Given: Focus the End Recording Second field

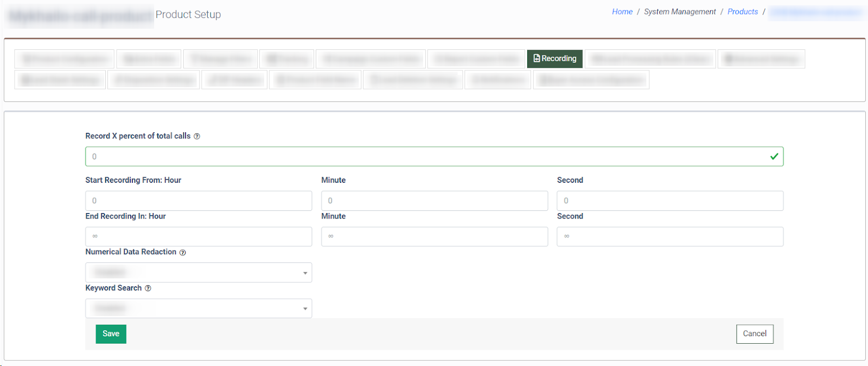Looking at the screenshot, I should coord(670,236).
